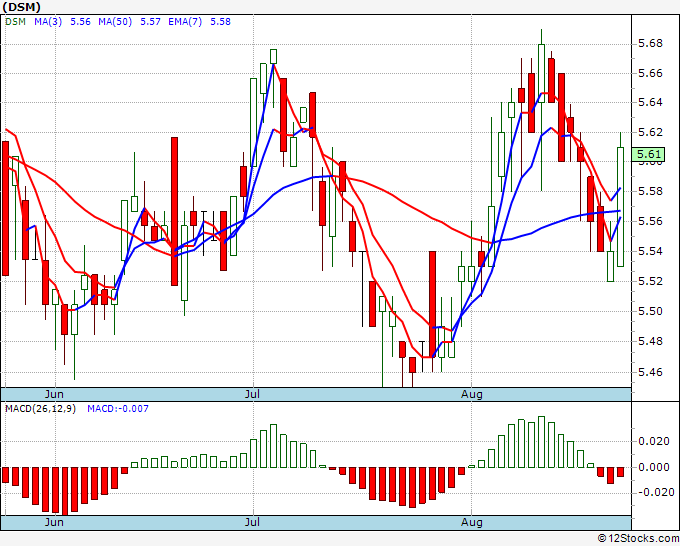The image size is (680, 546).
Task: Click Jun on the price chart date axis
Action: 54,394
